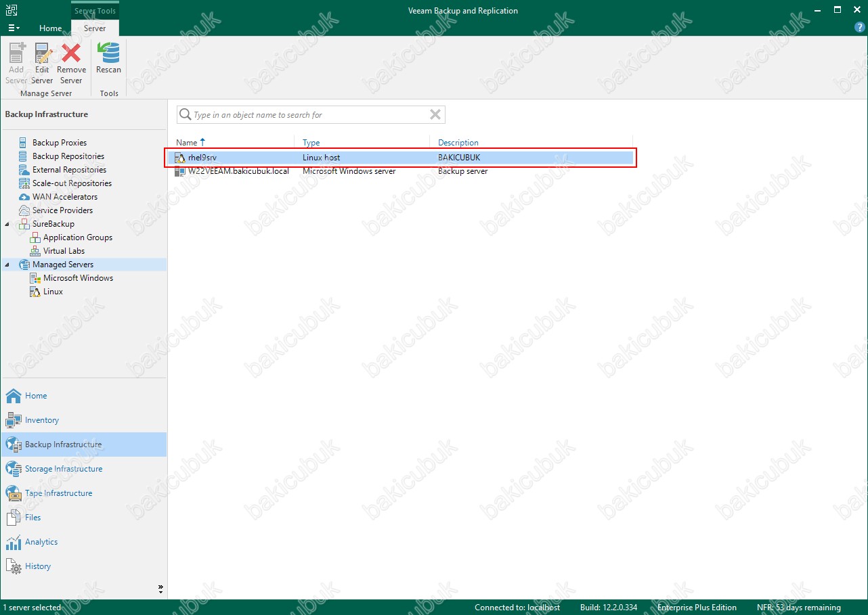Screen dimensions: 868x615
Task: Expand navigation pane overflow chevron
Action: click(160, 588)
